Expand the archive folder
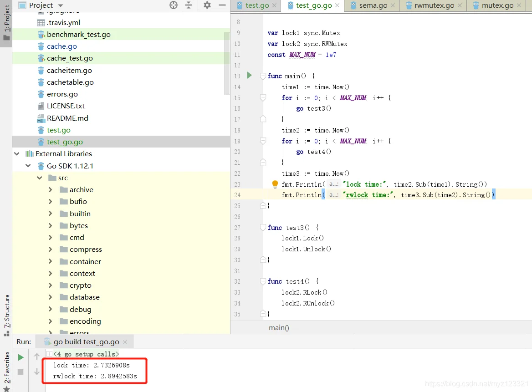Image resolution: width=532 pixels, height=392 pixels. click(x=50, y=189)
